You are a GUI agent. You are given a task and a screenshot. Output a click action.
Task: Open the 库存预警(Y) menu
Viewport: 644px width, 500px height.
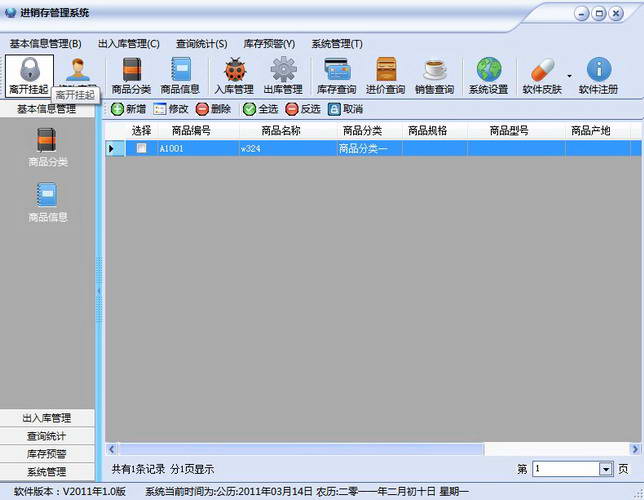[269, 44]
